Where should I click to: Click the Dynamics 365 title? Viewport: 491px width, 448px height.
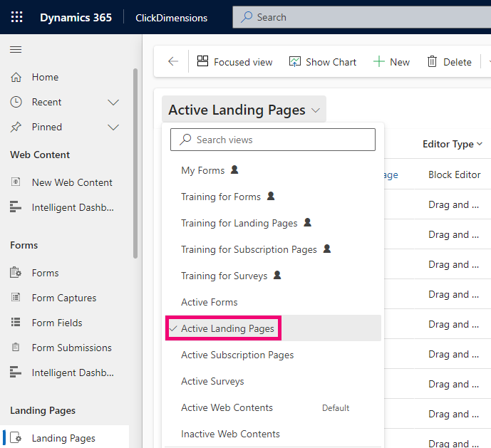pos(76,17)
